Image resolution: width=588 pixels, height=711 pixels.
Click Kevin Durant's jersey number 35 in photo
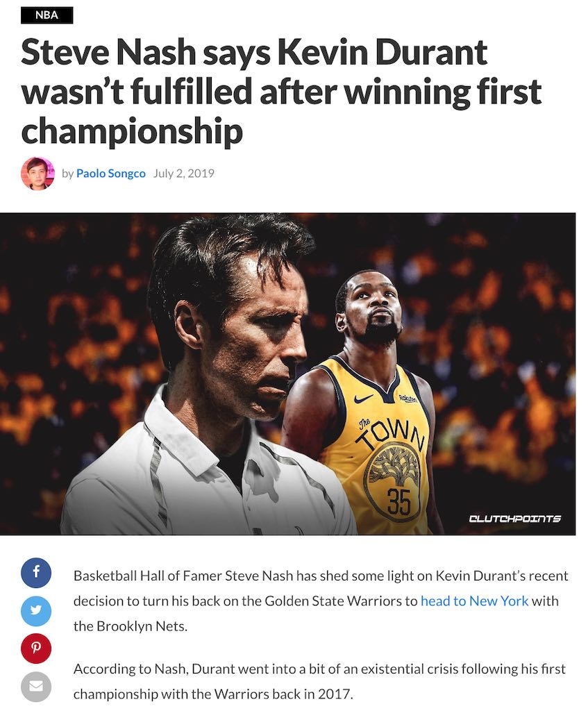coord(399,503)
